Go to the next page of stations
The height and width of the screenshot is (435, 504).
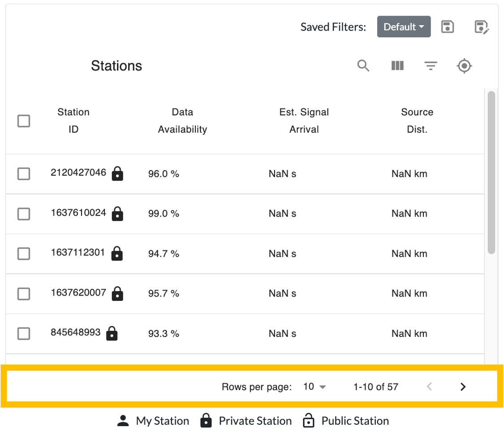pyautogui.click(x=463, y=387)
